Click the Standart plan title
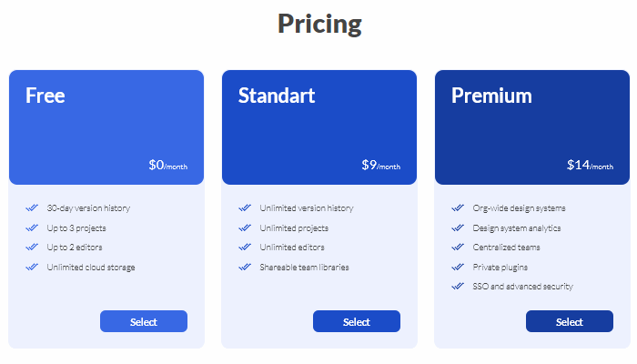637x364 pixels. click(x=277, y=96)
